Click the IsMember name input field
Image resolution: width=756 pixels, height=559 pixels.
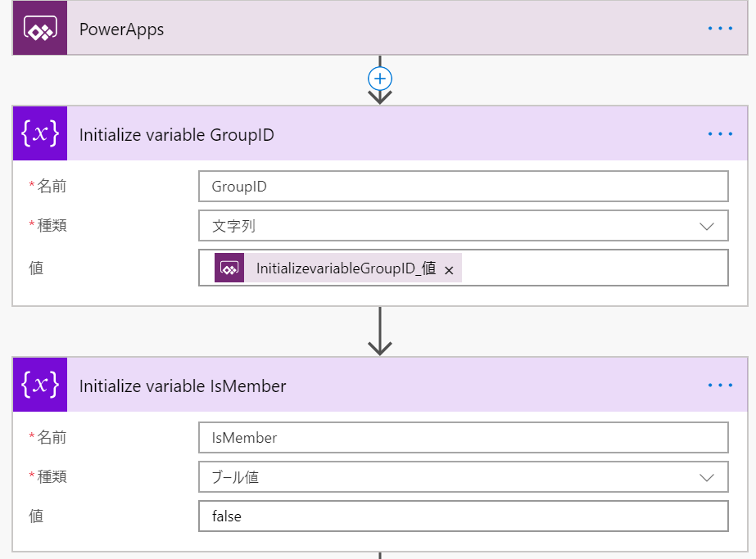click(463, 437)
